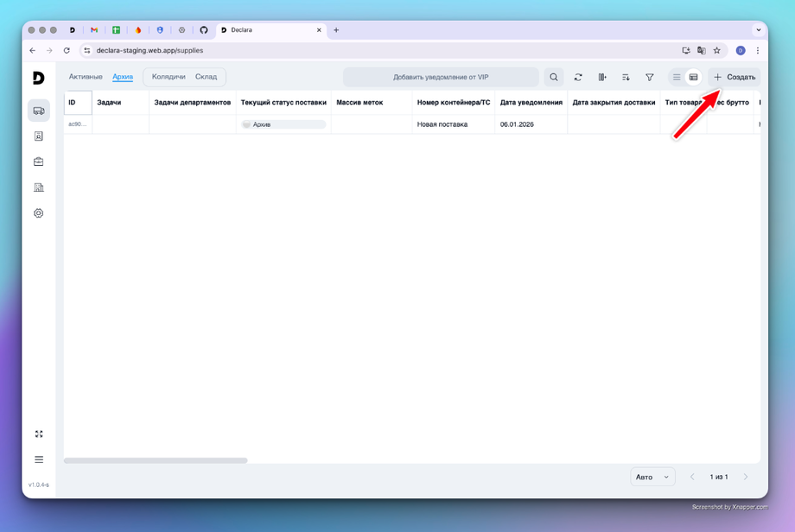Select the Склад filter tab
795x532 pixels.
(206, 77)
